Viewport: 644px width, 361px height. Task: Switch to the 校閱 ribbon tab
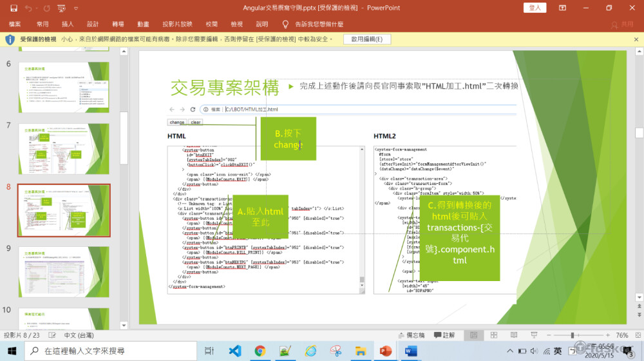(x=211, y=24)
